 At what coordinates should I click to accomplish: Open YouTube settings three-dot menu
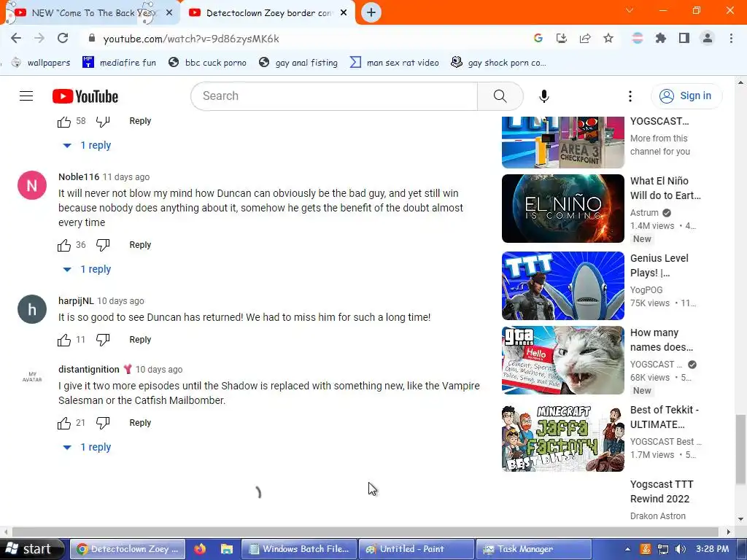coord(630,96)
